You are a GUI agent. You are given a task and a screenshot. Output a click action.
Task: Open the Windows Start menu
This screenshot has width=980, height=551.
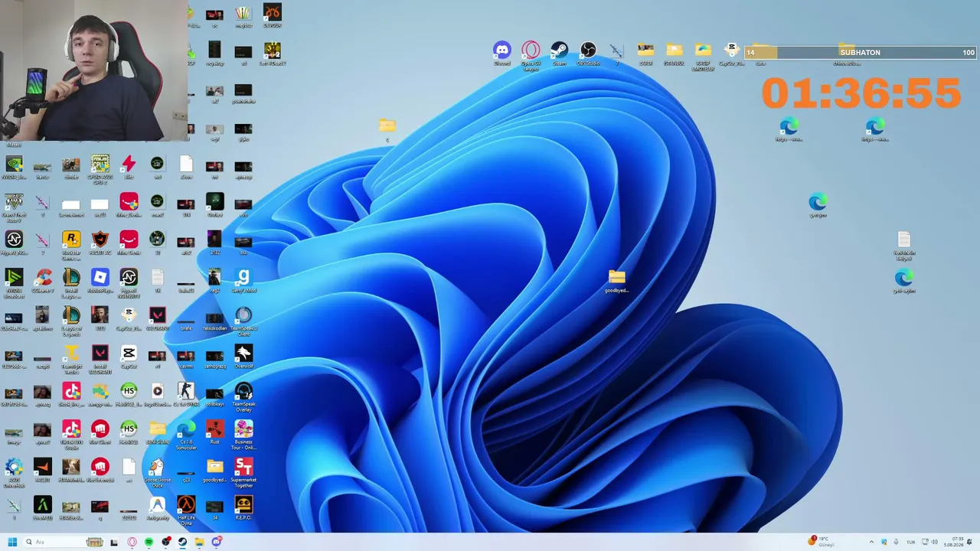[12, 542]
